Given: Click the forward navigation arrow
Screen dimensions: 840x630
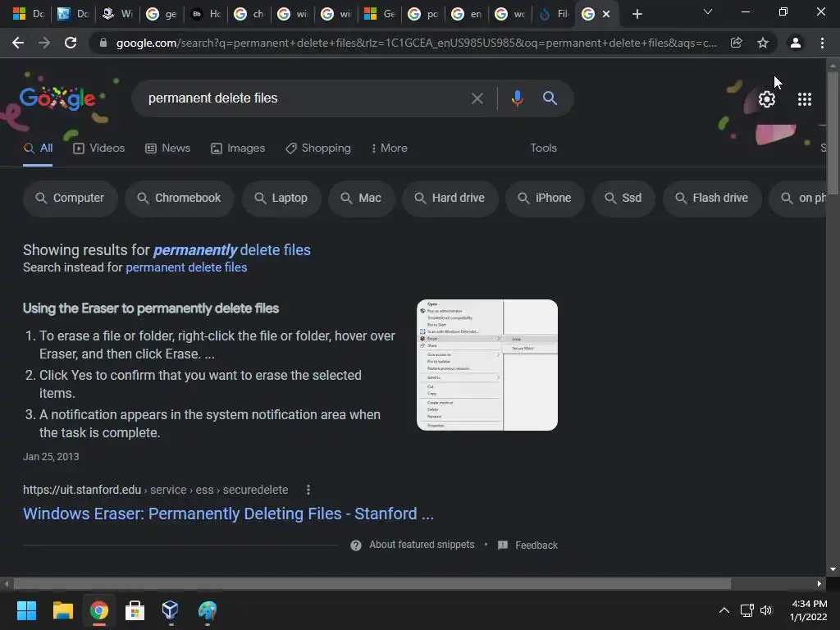Looking at the screenshot, I should tap(44, 43).
